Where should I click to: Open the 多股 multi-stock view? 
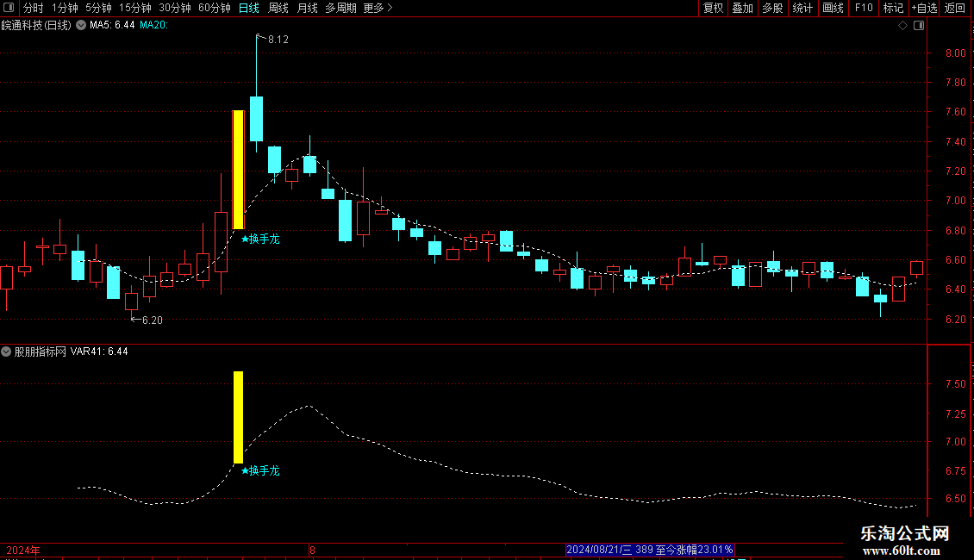point(772,8)
